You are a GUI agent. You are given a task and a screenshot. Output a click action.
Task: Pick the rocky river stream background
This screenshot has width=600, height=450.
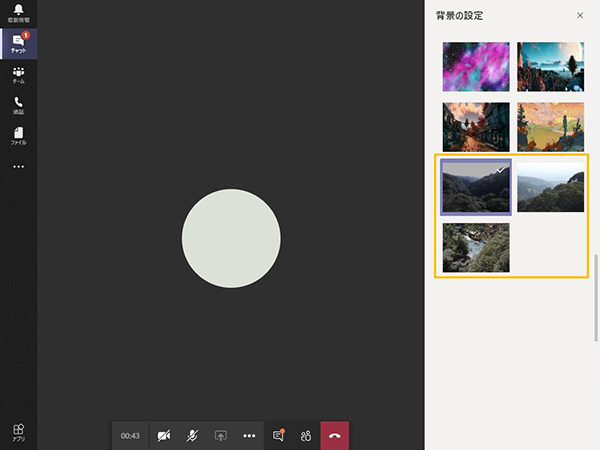[x=476, y=247]
